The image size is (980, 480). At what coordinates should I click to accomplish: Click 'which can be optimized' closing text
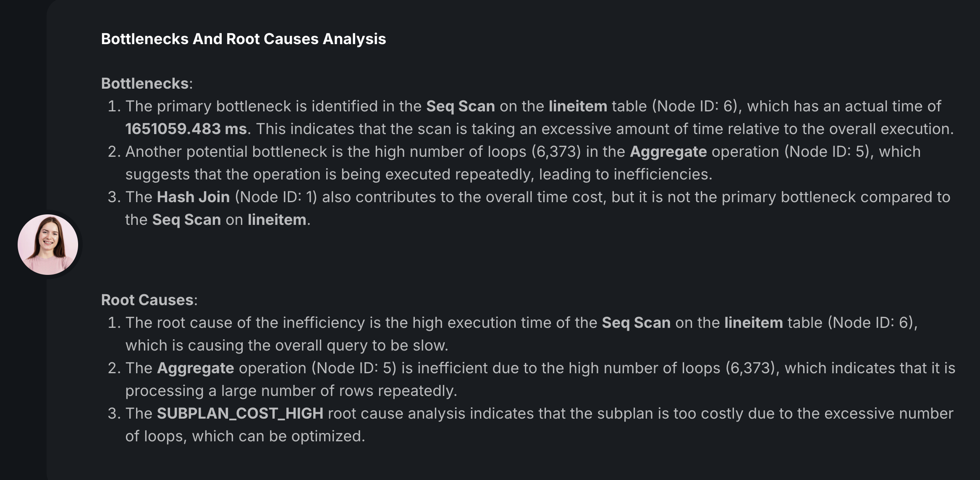(x=278, y=436)
